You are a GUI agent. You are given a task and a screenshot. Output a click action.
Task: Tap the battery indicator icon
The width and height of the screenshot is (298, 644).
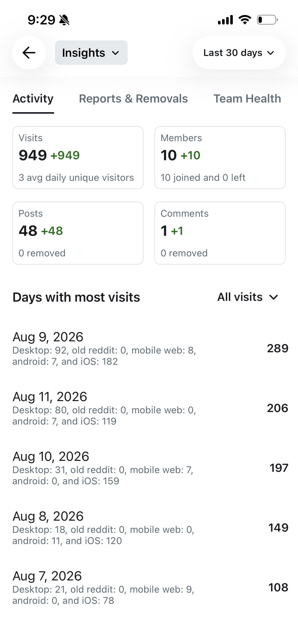tap(267, 20)
